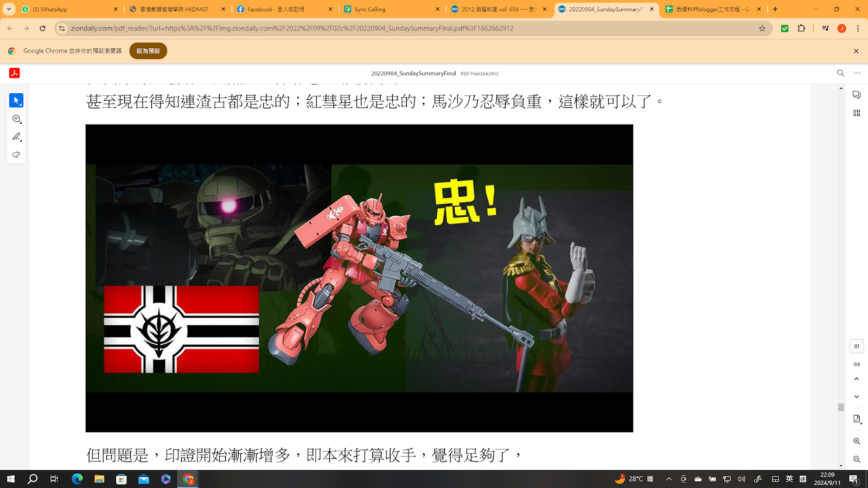868x488 pixels.
Task: Open Chrome profile avatar J
Action: (841, 28)
